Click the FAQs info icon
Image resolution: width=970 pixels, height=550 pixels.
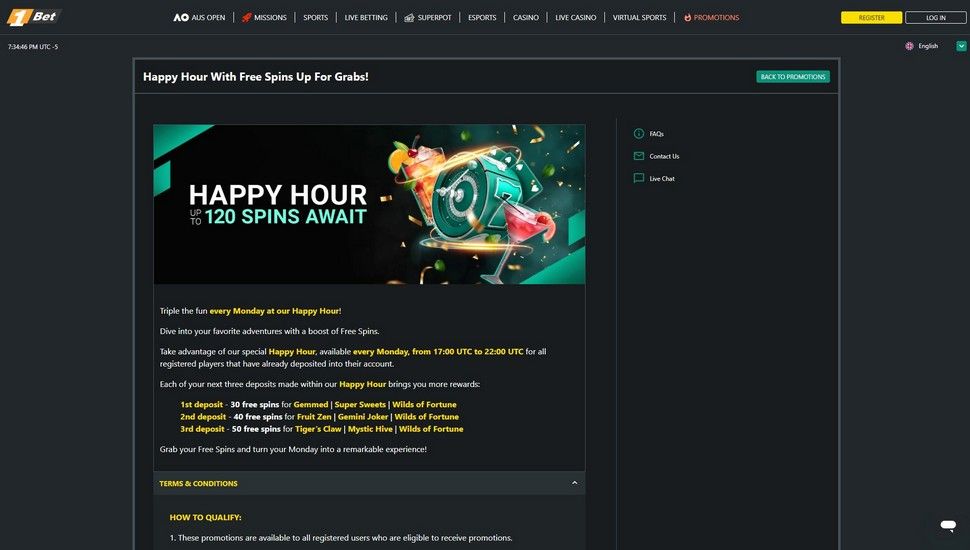tap(639, 134)
